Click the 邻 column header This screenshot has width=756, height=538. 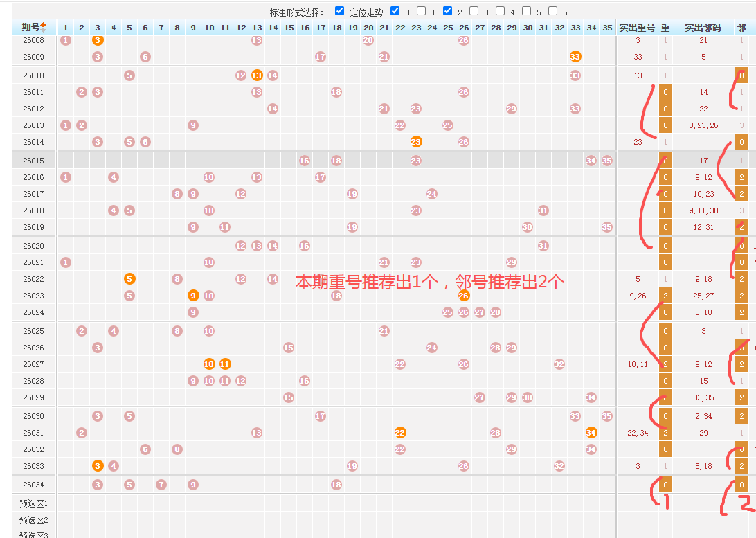point(741,28)
